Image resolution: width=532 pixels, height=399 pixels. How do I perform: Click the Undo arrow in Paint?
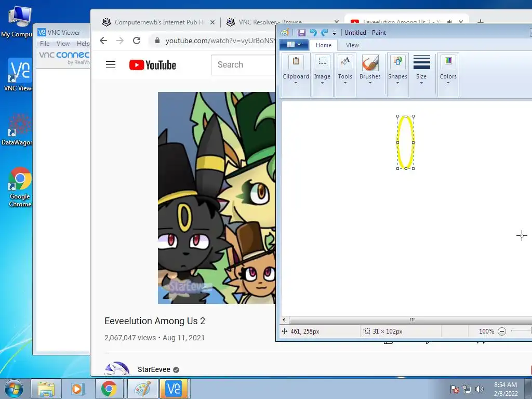[313, 33]
